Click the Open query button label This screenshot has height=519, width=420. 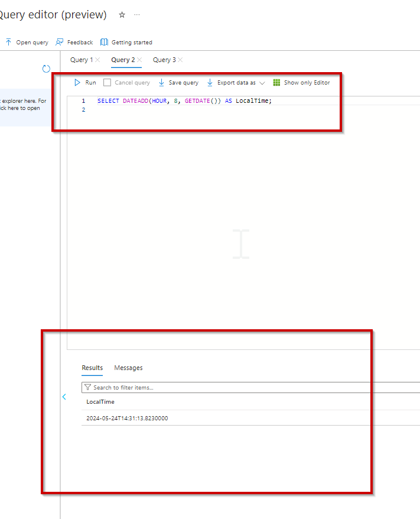pos(32,43)
